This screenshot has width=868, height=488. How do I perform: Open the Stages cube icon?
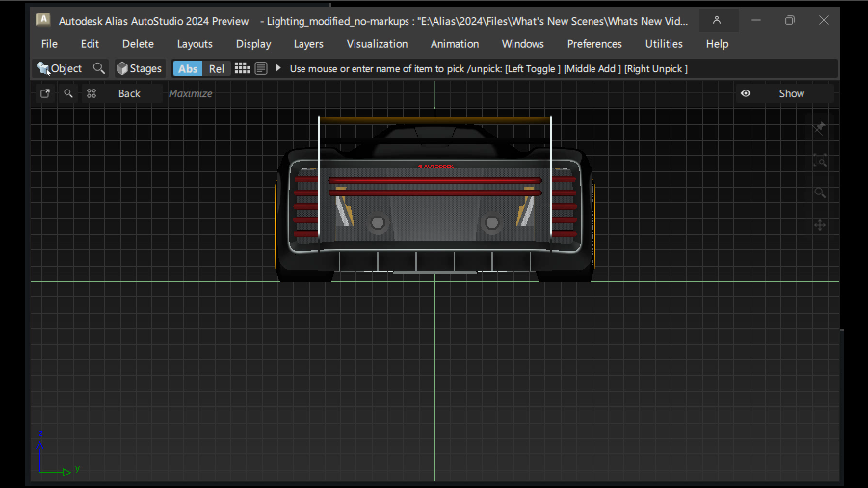(x=122, y=68)
